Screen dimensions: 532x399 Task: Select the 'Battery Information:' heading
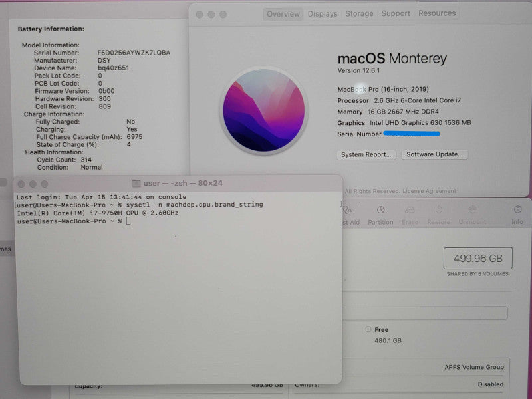51,29
